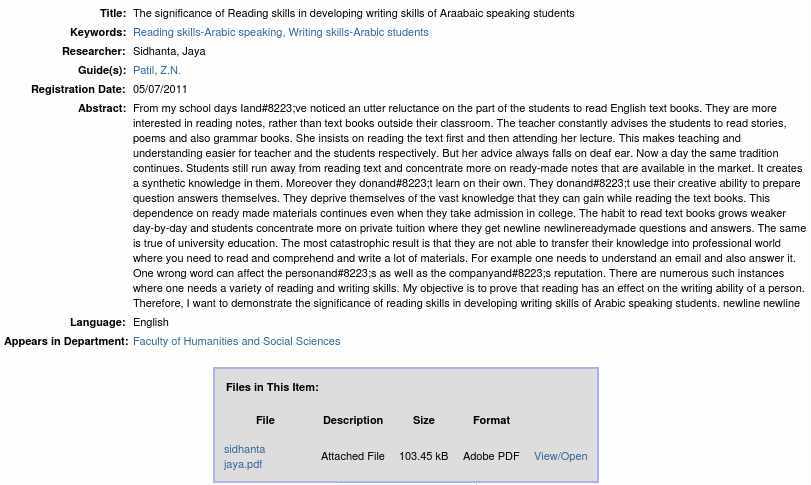Click the "File" column header

[265, 420]
